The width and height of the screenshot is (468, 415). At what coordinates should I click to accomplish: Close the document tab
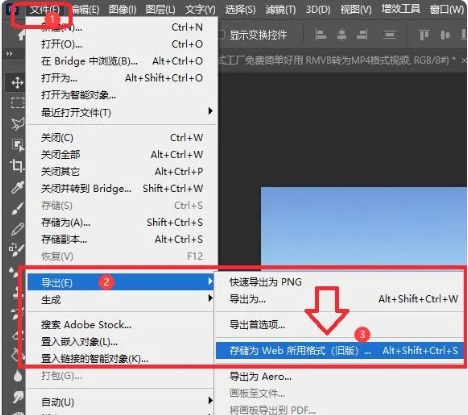click(x=464, y=61)
